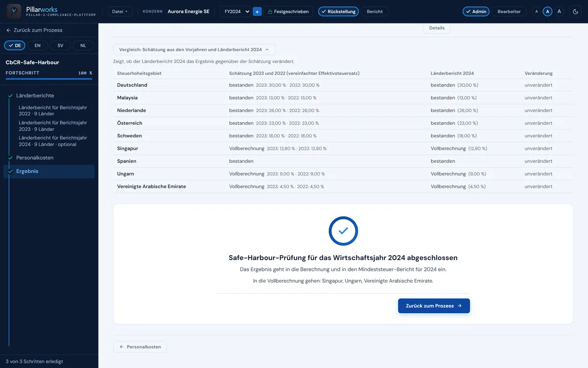Open the Datei menu

click(x=120, y=11)
